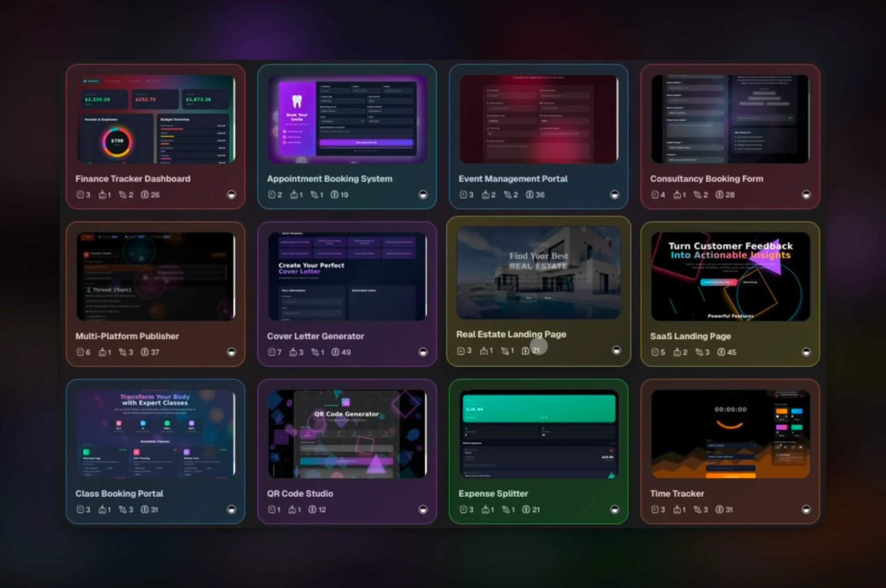Open the QR Code Studio preview thumbnail
The image size is (886, 588).
[x=347, y=434]
